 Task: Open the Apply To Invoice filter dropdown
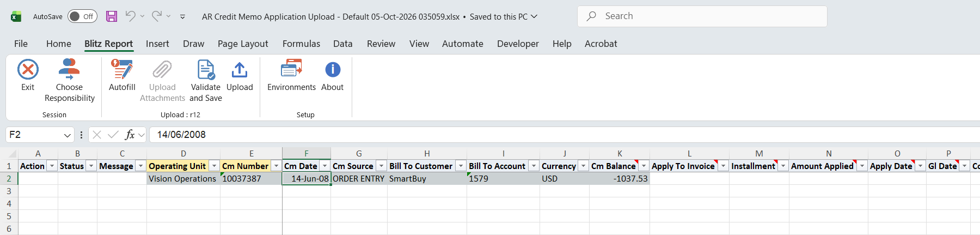click(723, 166)
